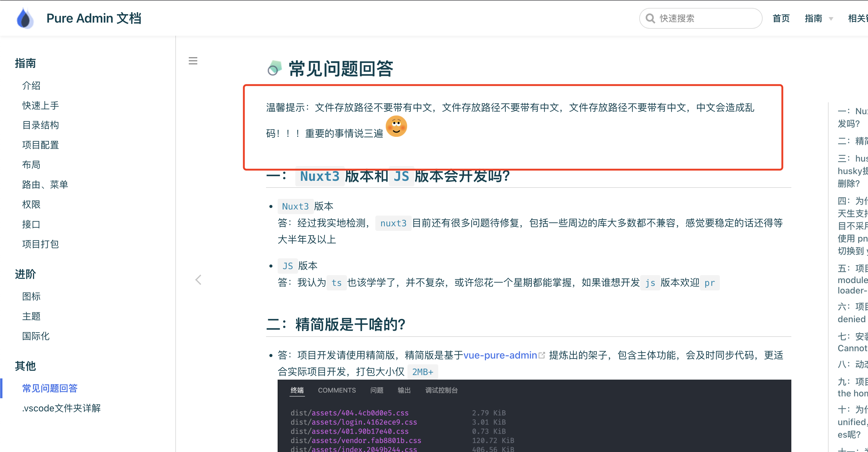The height and width of the screenshot is (452, 868).
Task: Select 国际化 under 进阶 section
Action: click(35, 336)
